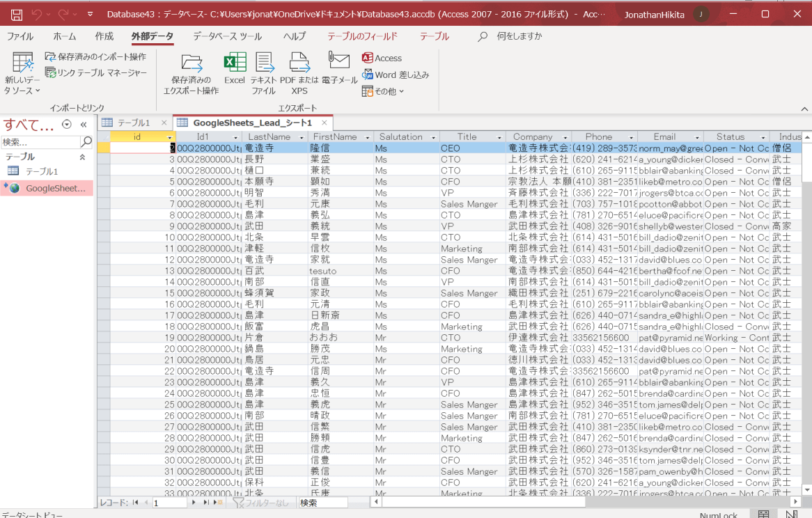Viewport: 812px width, 518px height.
Task: Click the Save icon in title bar
Action: point(17,15)
